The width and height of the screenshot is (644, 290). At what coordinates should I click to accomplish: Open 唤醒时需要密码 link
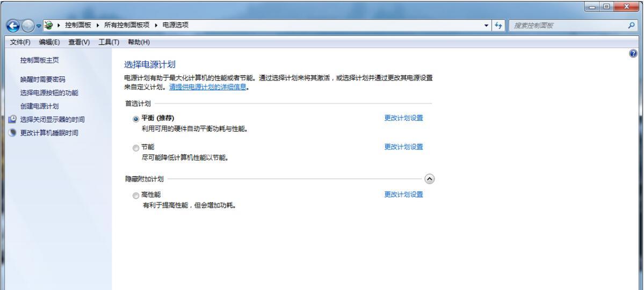(x=43, y=79)
